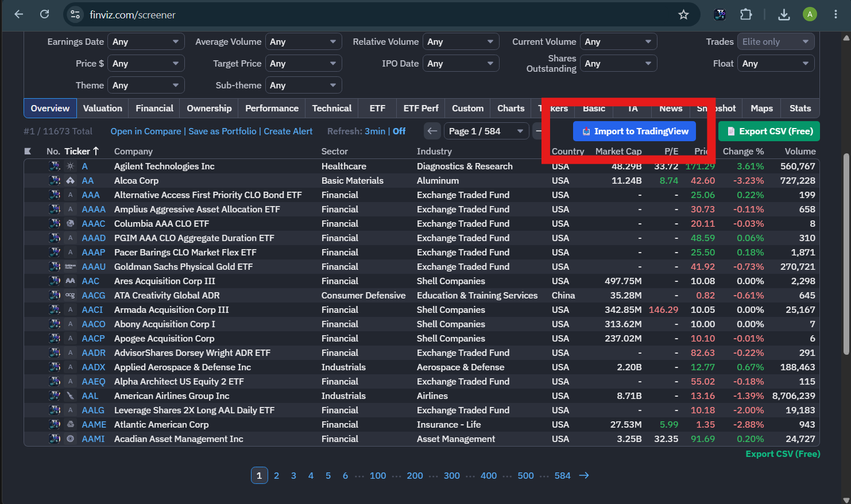Open the browser downloads icon
The width and height of the screenshot is (851, 504).
784,14
